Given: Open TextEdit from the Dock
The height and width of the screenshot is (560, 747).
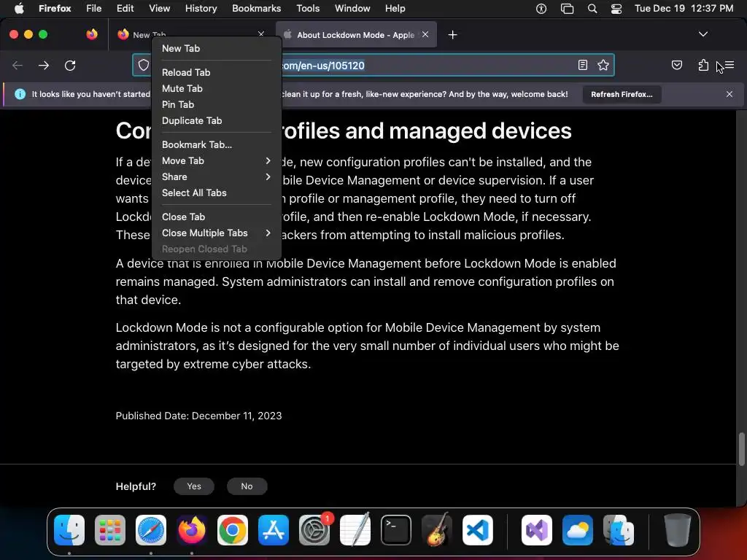Looking at the screenshot, I should [355, 530].
